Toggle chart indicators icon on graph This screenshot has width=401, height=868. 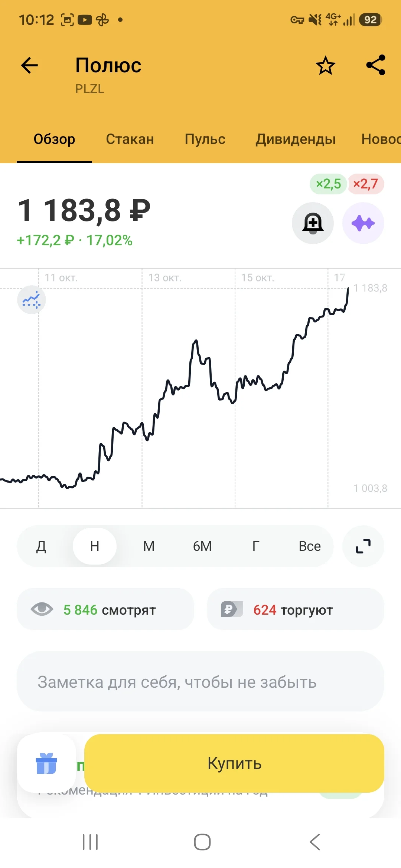pos(32,300)
